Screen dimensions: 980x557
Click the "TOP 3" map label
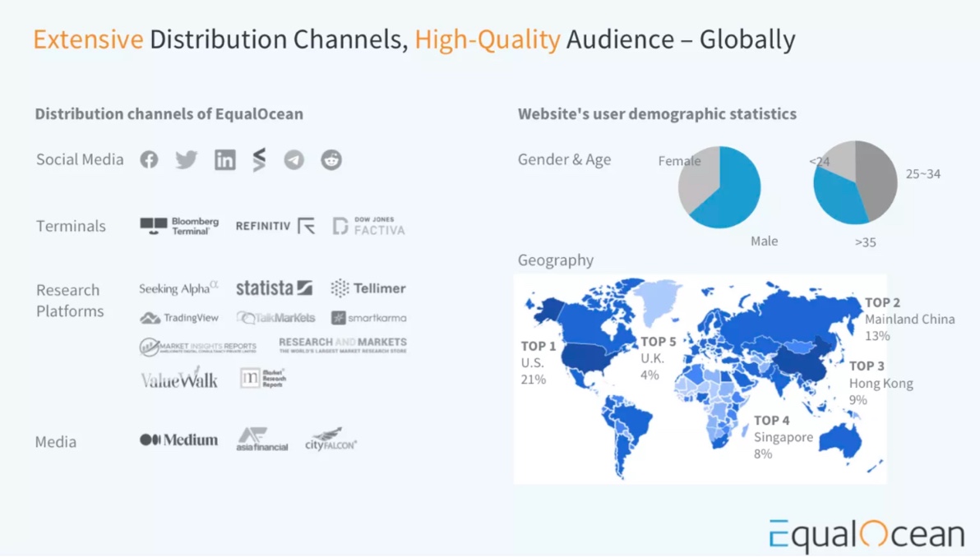click(867, 366)
